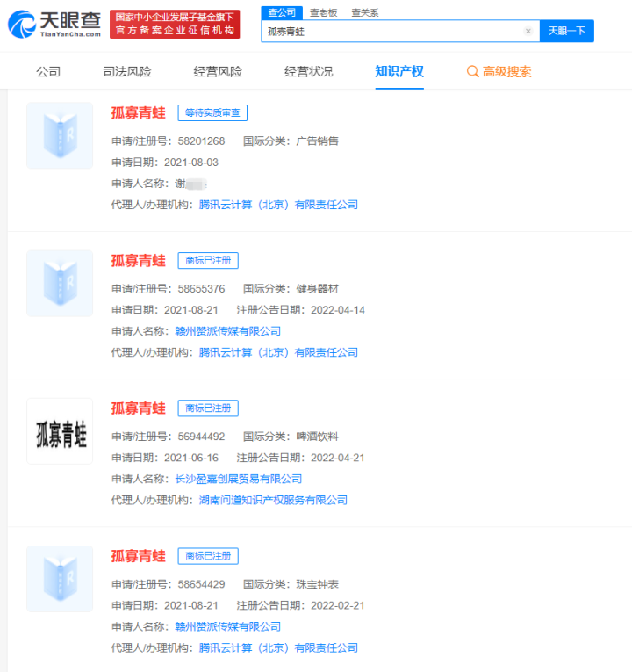Click the TianYanCha logo
632x672 pixels.
click(54, 25)
